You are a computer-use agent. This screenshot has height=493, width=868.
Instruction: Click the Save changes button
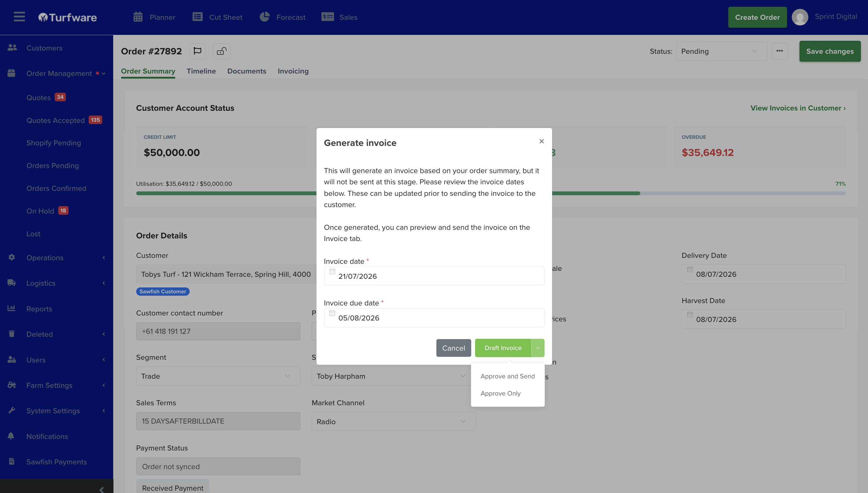point(830,51)
